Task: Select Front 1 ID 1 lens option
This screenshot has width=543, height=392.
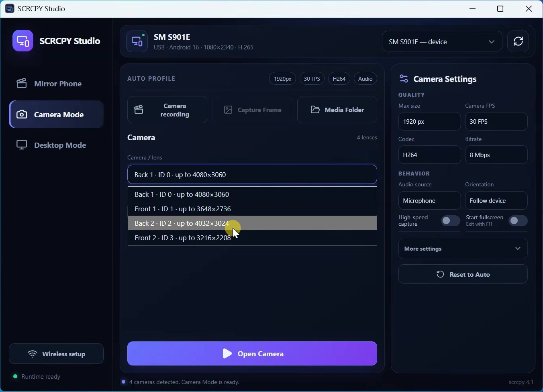Action: [253, 209]
